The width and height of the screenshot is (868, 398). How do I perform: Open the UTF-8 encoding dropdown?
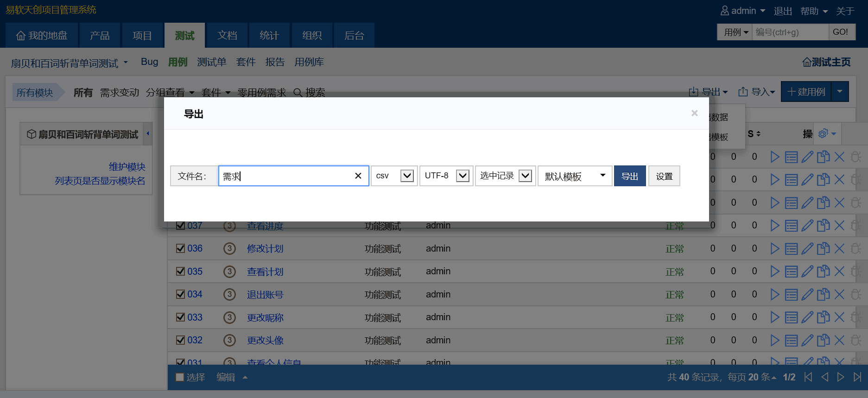click(x=446, y=176)
